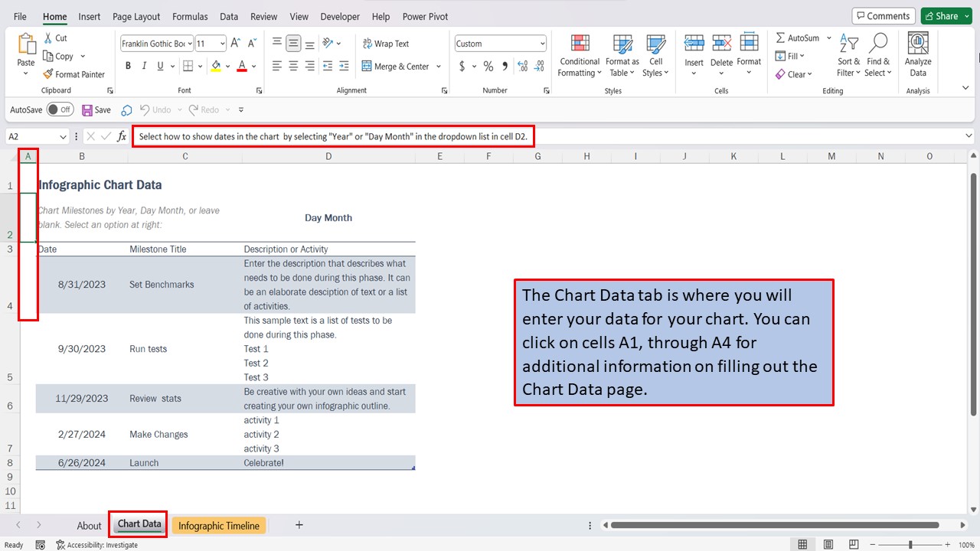
Task: Open the Name Box dropdown arrow
Action: [x=63, y=136]
